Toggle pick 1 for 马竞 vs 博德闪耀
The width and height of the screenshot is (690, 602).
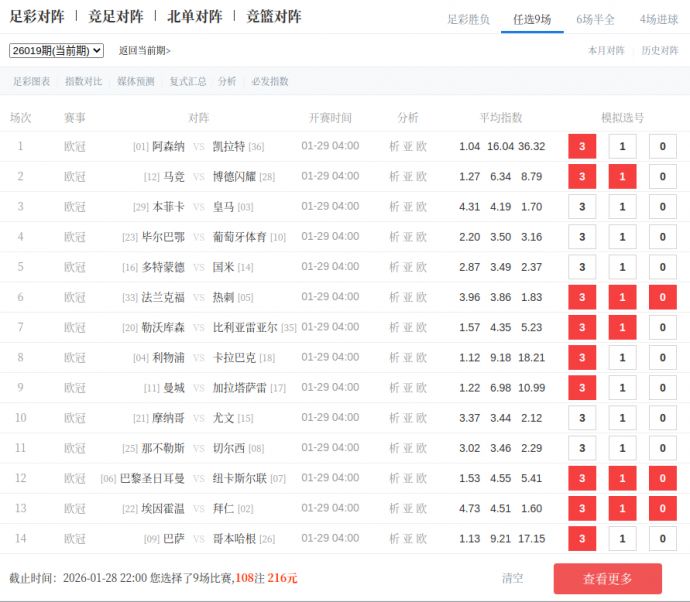pyautogui.click(x=622, y=177)
